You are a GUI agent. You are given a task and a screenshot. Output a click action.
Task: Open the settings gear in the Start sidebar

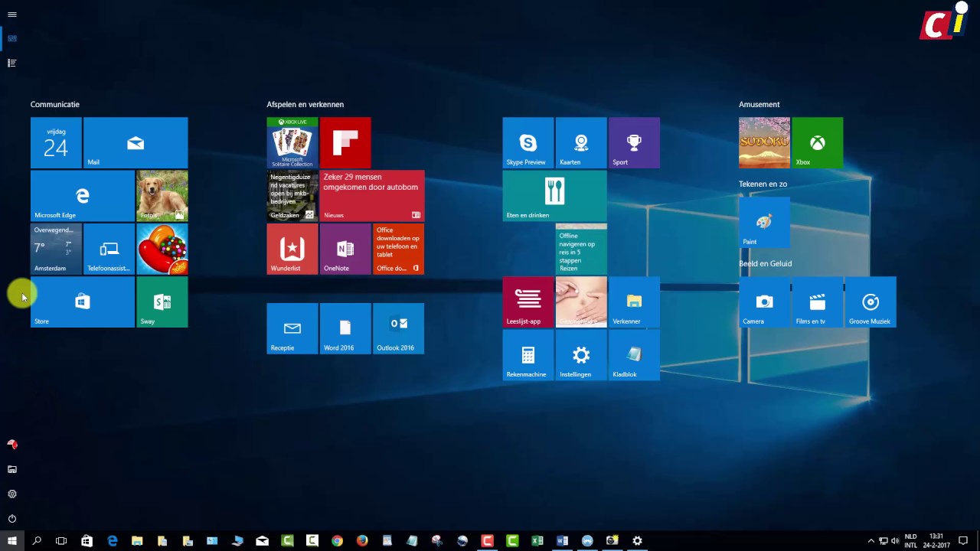[x=12, y=494]
